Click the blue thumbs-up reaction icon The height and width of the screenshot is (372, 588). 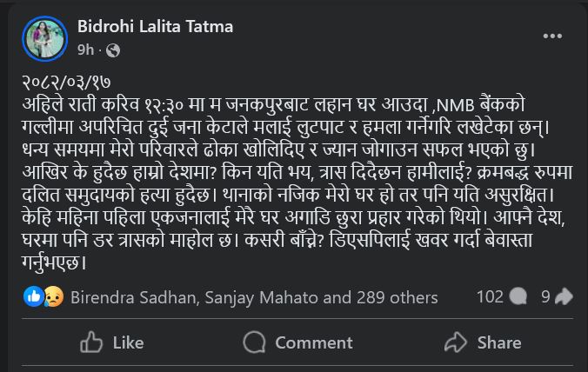point(35,297)
